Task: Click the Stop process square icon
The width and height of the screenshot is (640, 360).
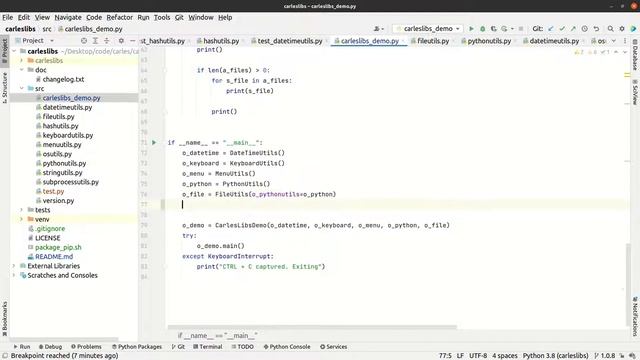Action: pyautogui.click(x=521, y=29)
